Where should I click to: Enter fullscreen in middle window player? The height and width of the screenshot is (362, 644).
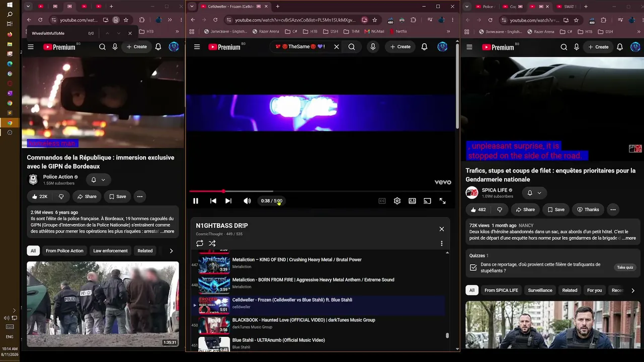point(442,201)
